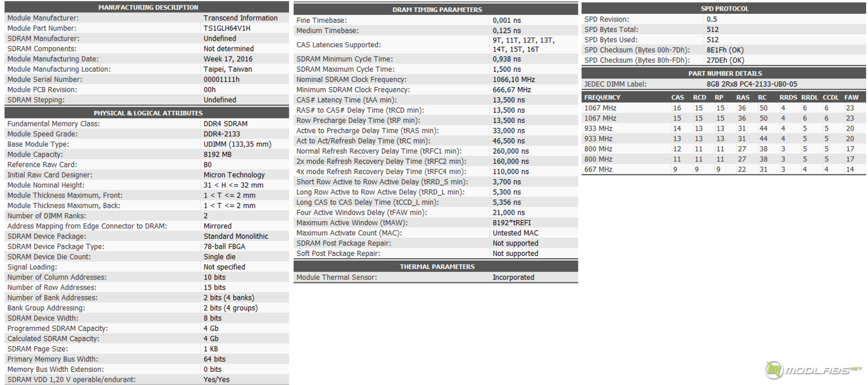This screenshot has height=385, width=868.
Task: Select the 160,000 ns tRFC2 value
Action: (x=511, y=161)
